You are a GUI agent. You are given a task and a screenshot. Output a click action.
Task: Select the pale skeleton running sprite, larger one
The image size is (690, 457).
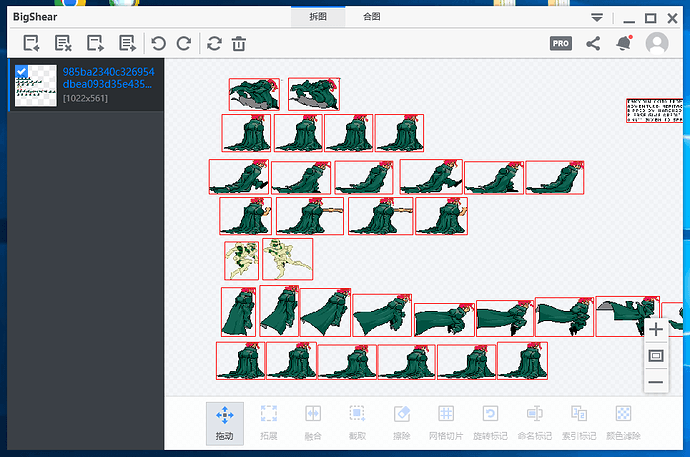pos(287,259)
